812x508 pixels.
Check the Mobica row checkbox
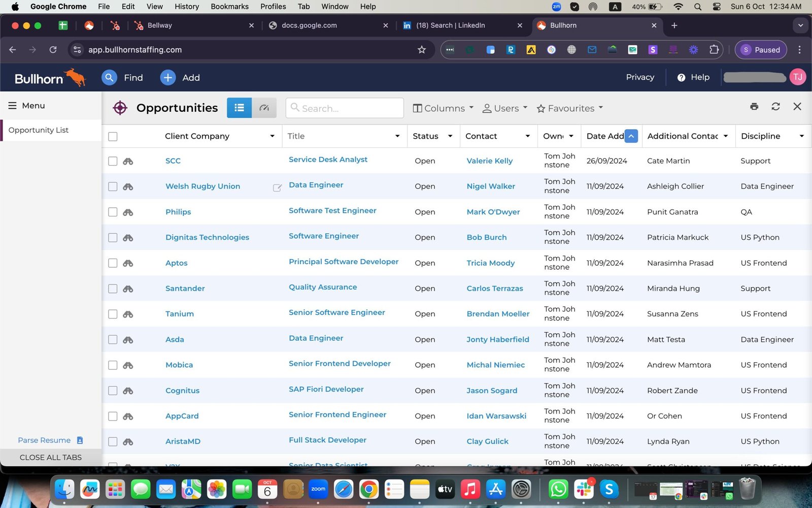pyautogui.click(x=113, y=365)
